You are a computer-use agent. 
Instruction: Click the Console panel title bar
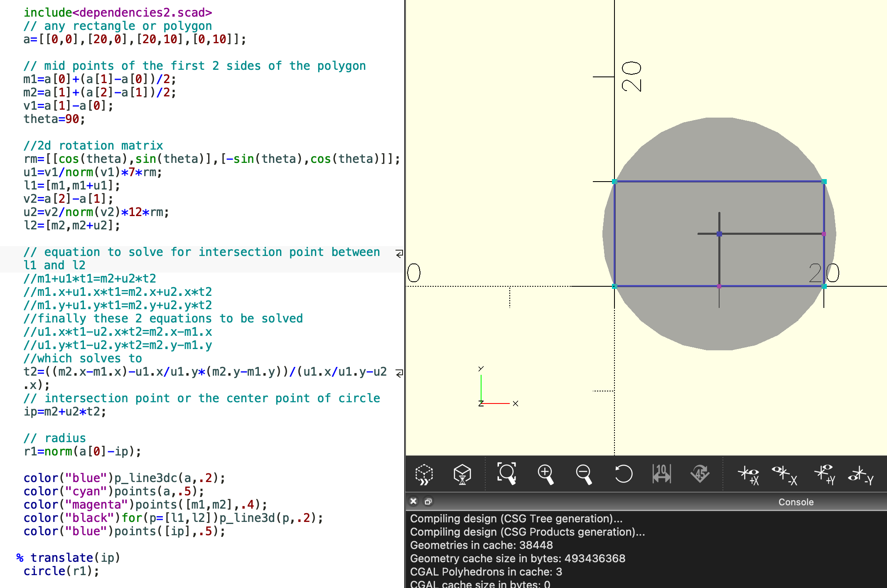click(796, 502)
